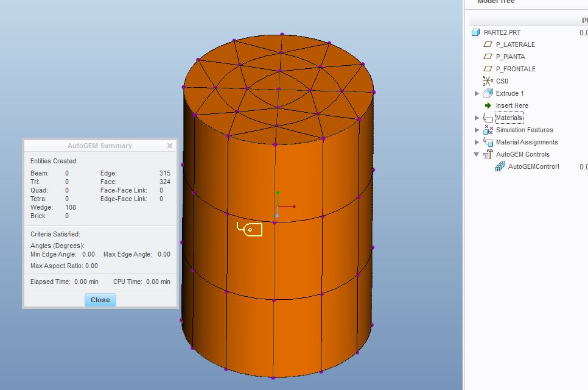Click the Tri: label
Image resolution: width=588 pixels, height=390 pixels.
tap(35, 182)
